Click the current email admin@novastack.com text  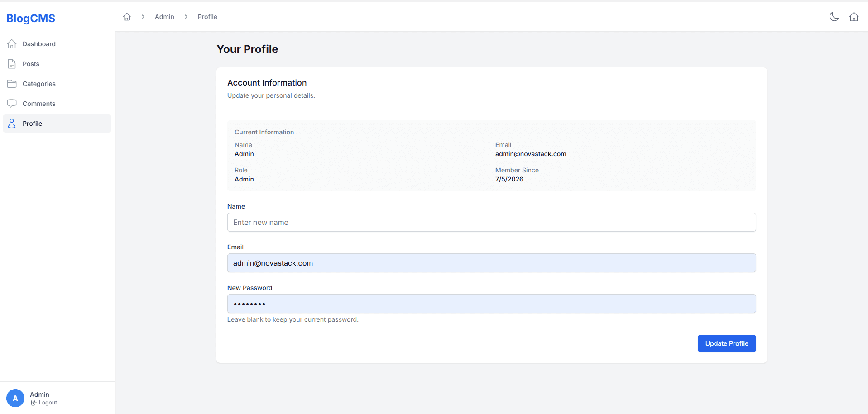(531, 154)
